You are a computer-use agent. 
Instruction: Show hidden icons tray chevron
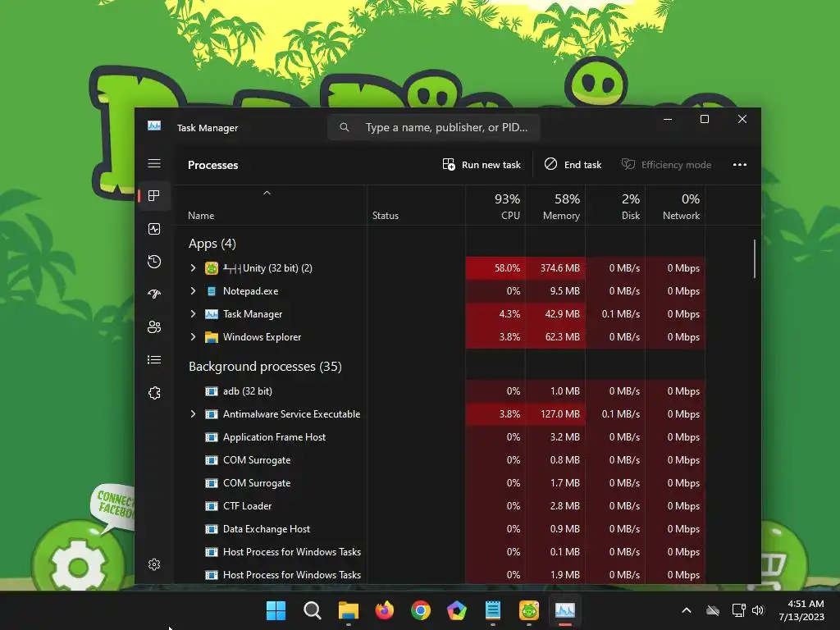click(x=687, y=610)
